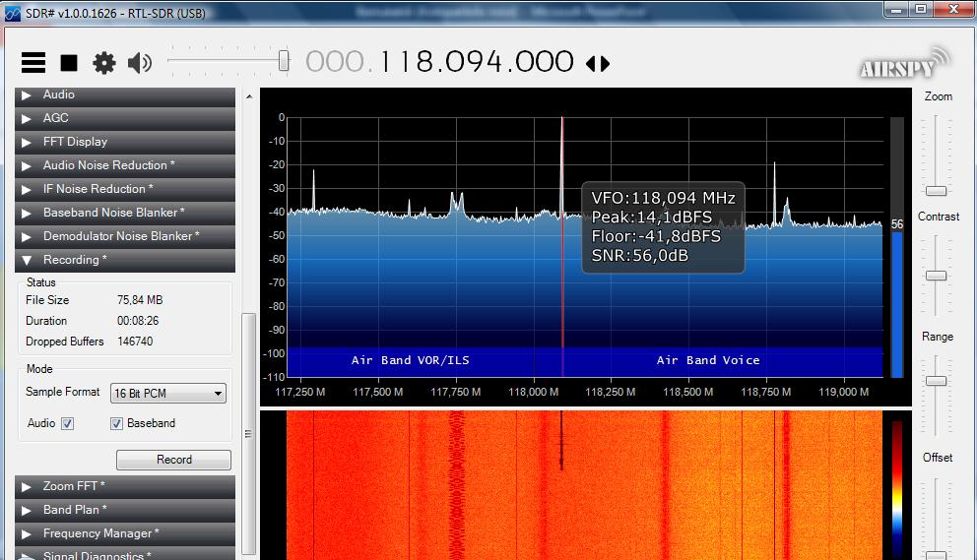Expand the AGC panel

(x=125, y=118)
